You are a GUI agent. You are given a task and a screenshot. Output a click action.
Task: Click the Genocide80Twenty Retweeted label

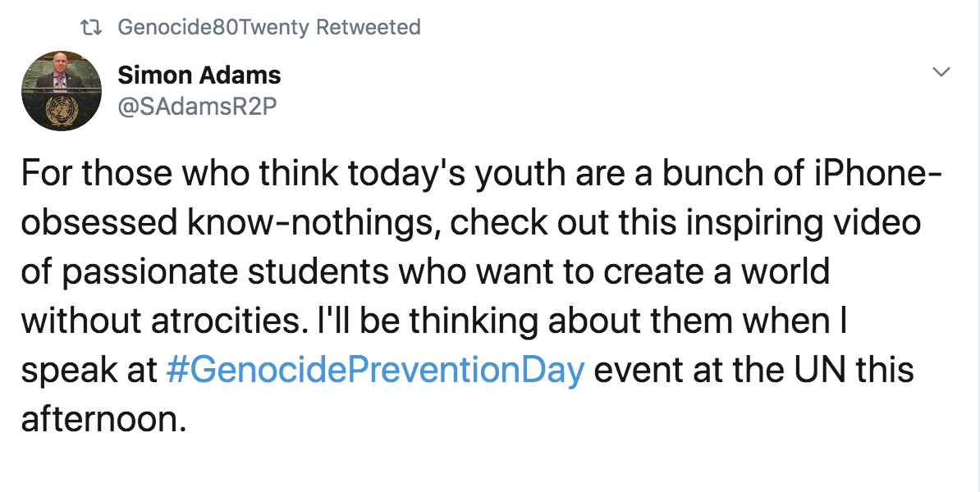coord(269,28)
